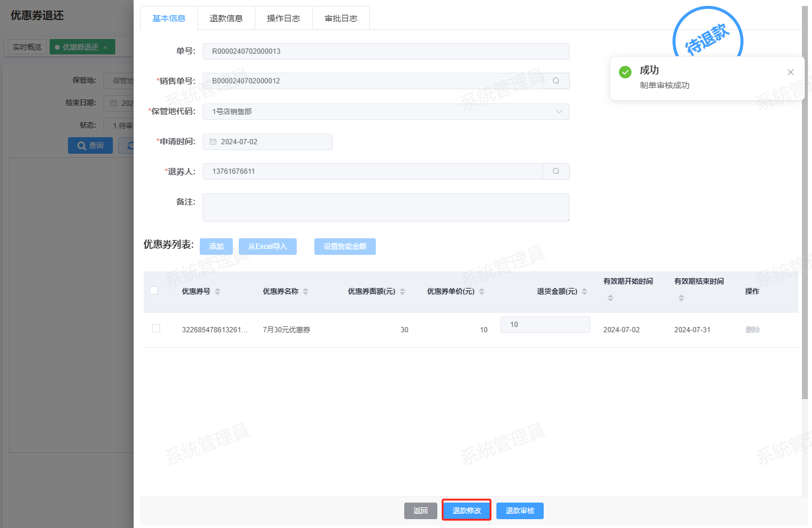Open the 操作日志 tab
Viewport: 812px width, 528px height.
pyautogui.click(x=284, y=18)
